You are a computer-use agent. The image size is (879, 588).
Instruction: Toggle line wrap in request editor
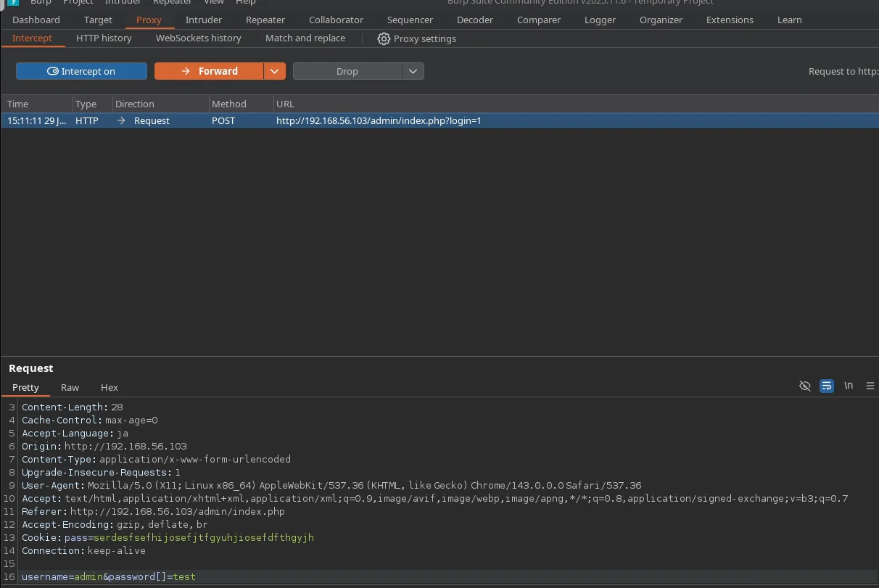827,386
